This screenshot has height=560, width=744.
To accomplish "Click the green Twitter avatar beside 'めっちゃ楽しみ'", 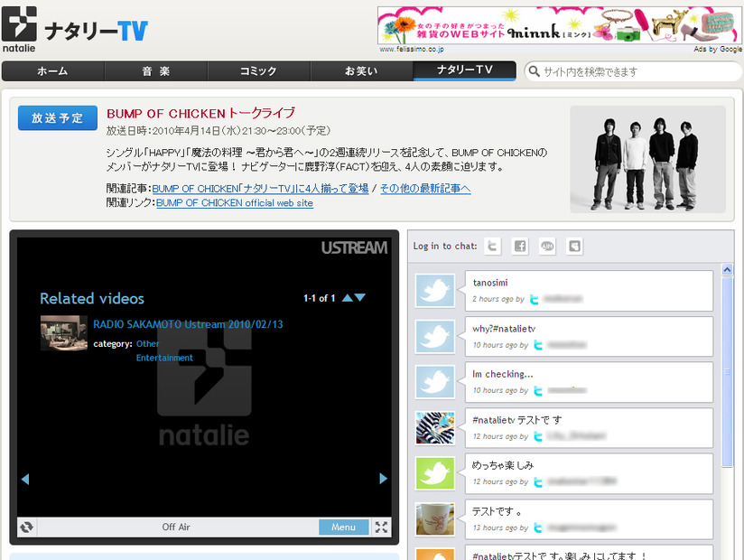I will click(x=435, y=473).
